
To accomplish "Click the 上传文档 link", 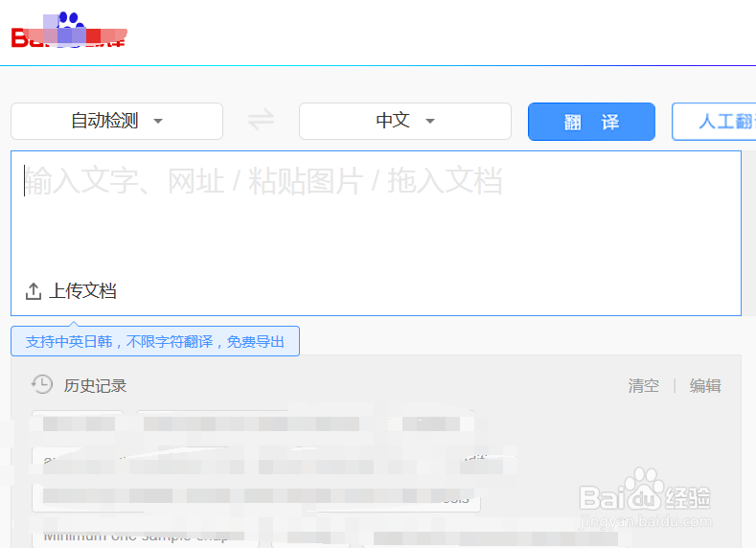I will pyautogui.click(x=82, y=291).
